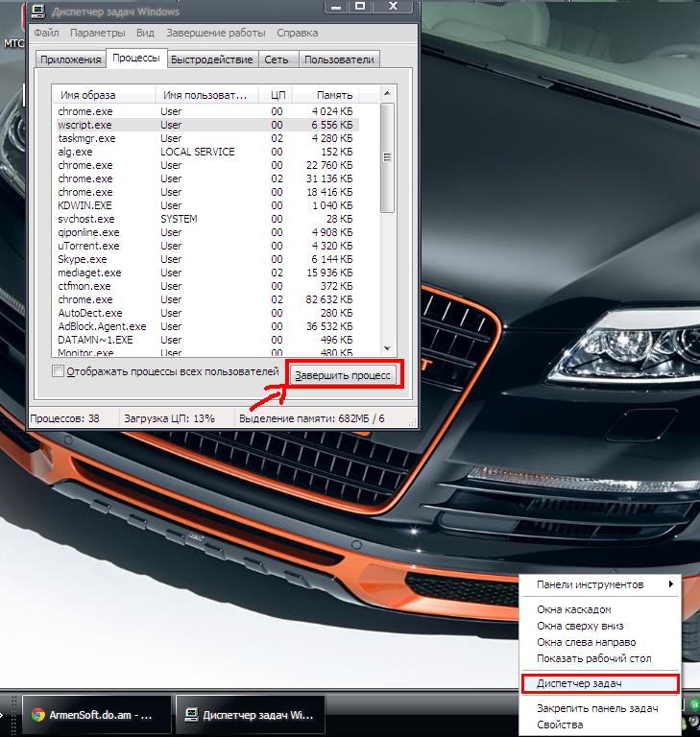Expand the Панели инструментов submenu arrow

click(x=671, y=583)
